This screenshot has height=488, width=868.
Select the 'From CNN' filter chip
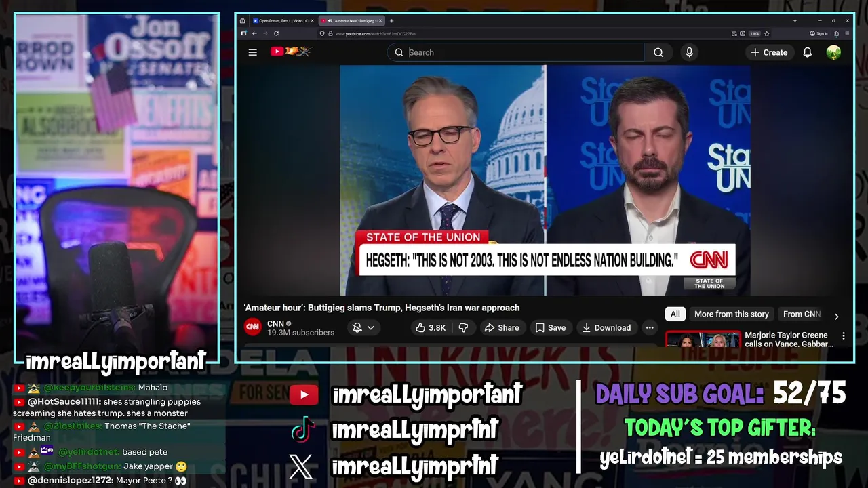point(802,314)
